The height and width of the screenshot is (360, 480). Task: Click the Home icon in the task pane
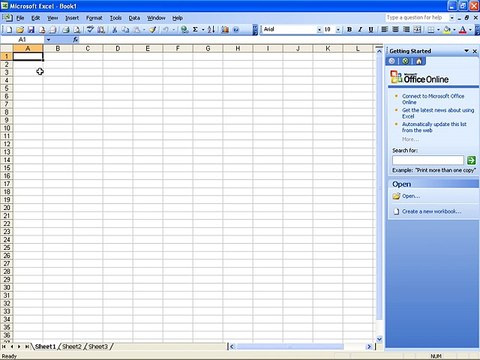coord(419,61)
